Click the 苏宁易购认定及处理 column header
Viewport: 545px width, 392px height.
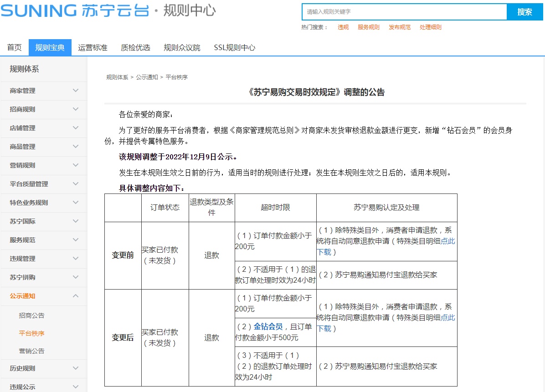(x=386, y=208)
